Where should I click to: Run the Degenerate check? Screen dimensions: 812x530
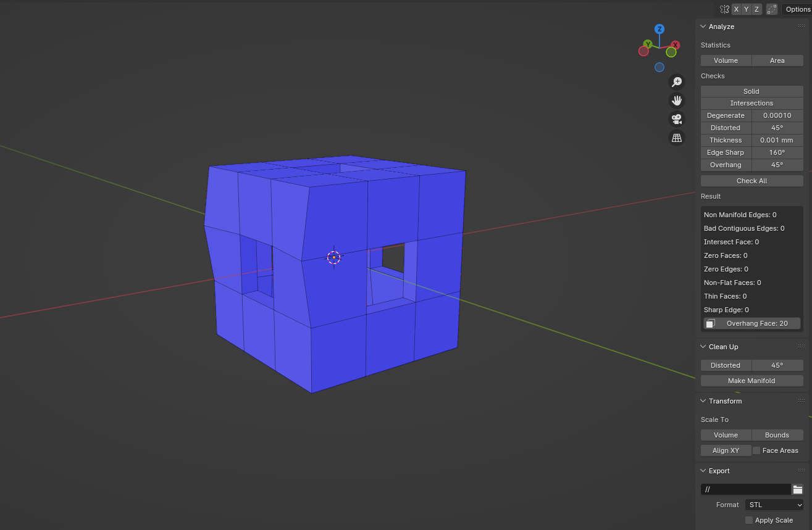[726, 115]
